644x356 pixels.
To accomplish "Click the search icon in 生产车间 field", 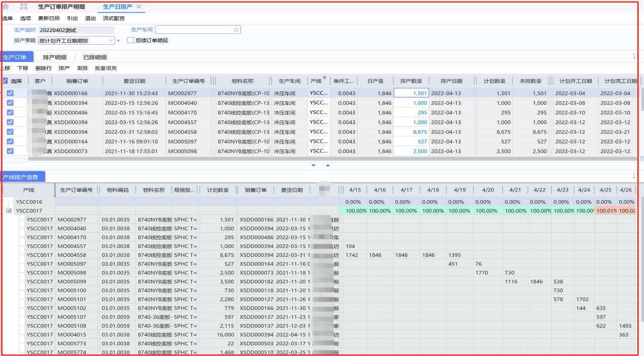I will click(236, 30).
